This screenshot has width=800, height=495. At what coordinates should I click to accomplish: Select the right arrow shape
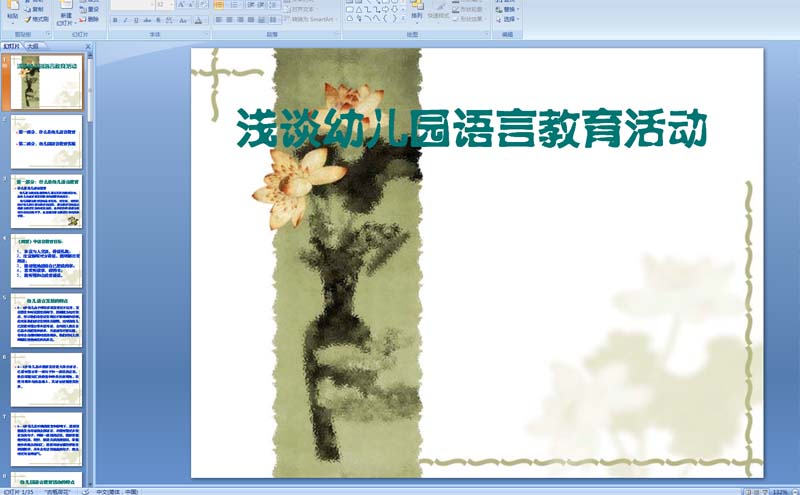pyautogui.click(x=385, y=10)
